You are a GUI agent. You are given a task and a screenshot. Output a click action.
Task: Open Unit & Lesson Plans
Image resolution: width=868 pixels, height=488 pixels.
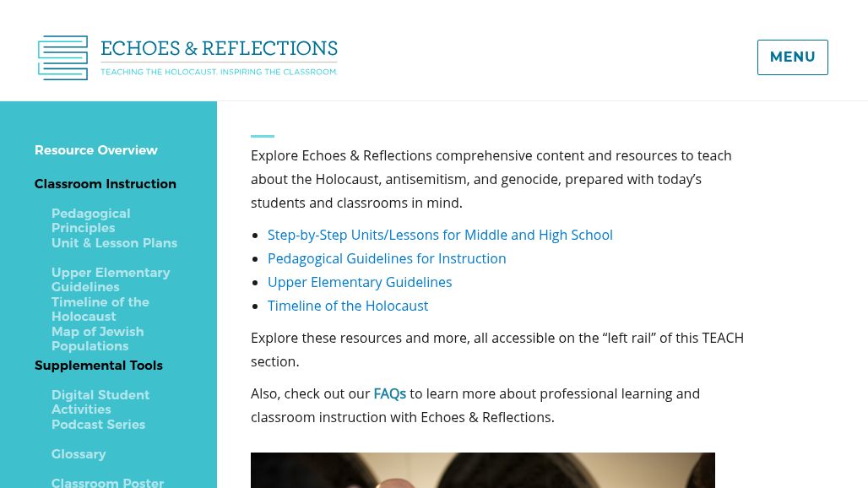[114, 243]
